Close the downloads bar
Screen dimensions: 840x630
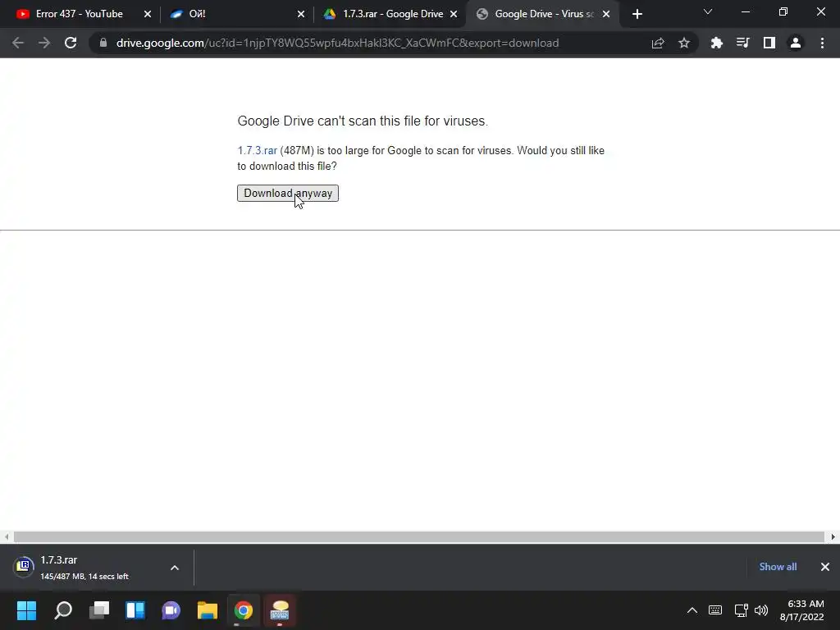[x=825, y=567]
